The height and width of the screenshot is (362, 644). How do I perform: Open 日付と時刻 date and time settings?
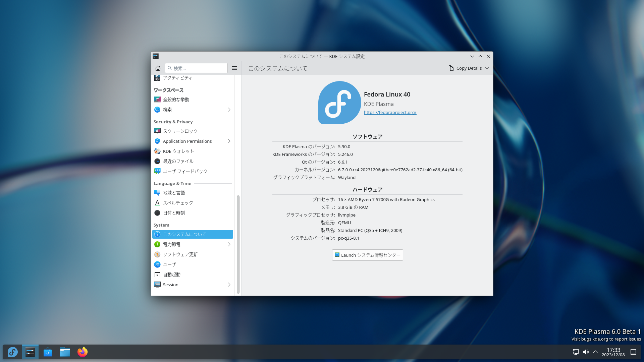174,213
